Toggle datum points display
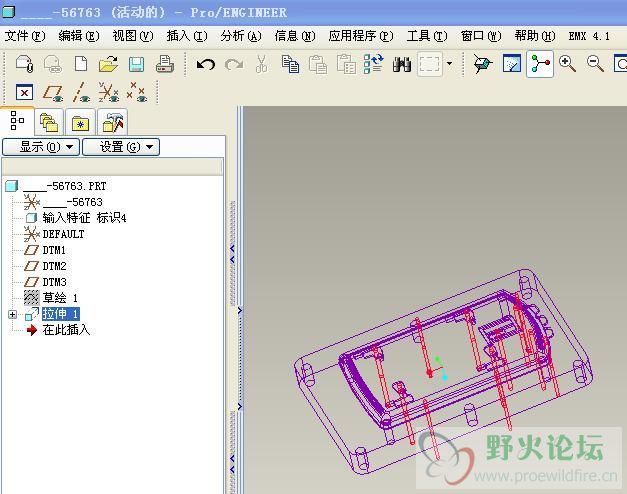627x494 pixels. click(136, 93)
